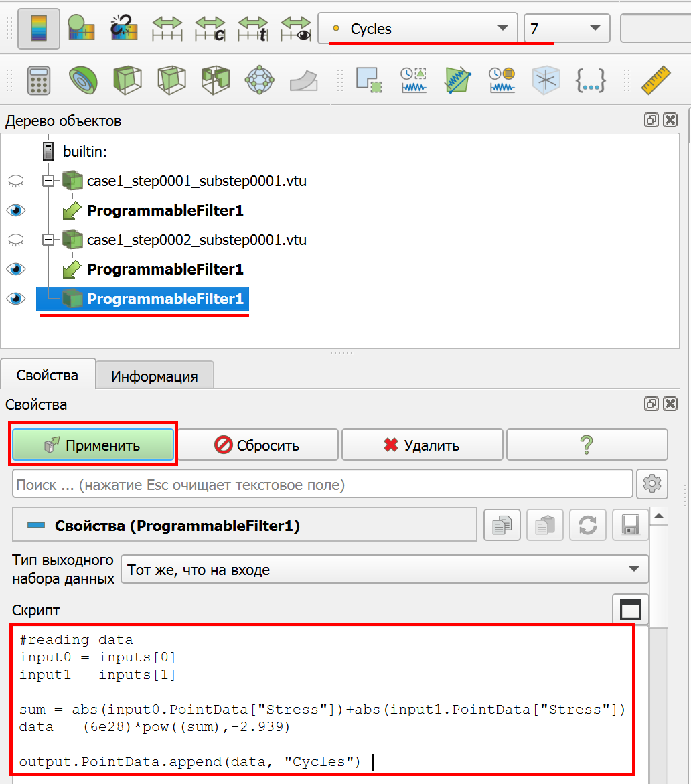Apply the Threshold filter
The width and height of the screenshot is (691, 784).
215,80
